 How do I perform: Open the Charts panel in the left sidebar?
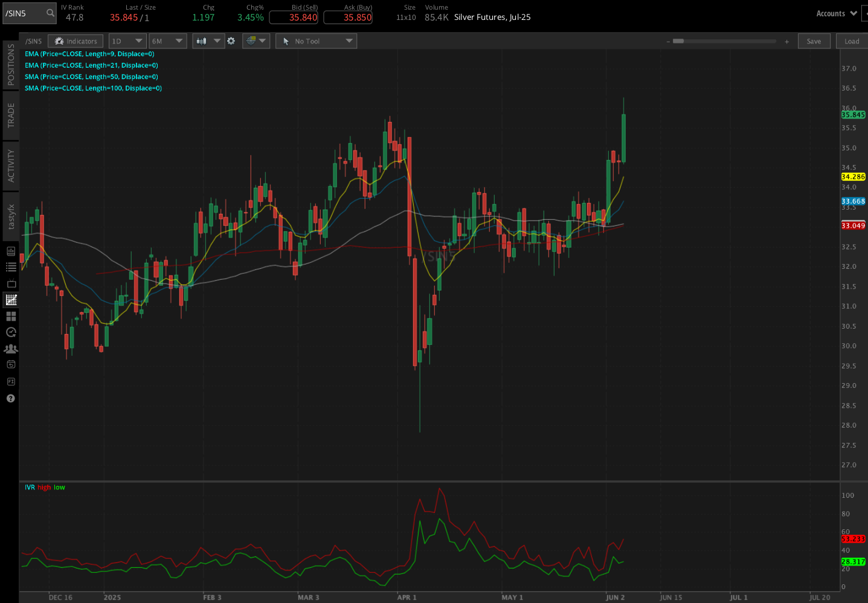[x=10, y=300]
